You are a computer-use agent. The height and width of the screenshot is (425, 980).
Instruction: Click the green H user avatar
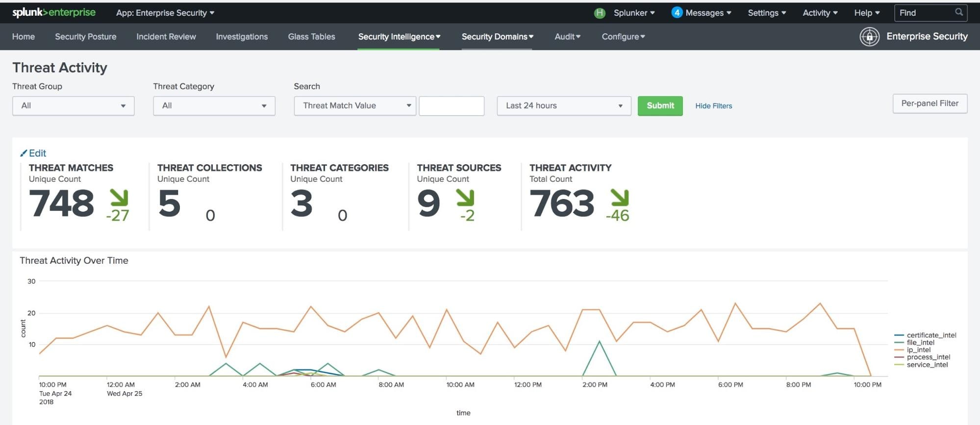click(x=599, y=13)
